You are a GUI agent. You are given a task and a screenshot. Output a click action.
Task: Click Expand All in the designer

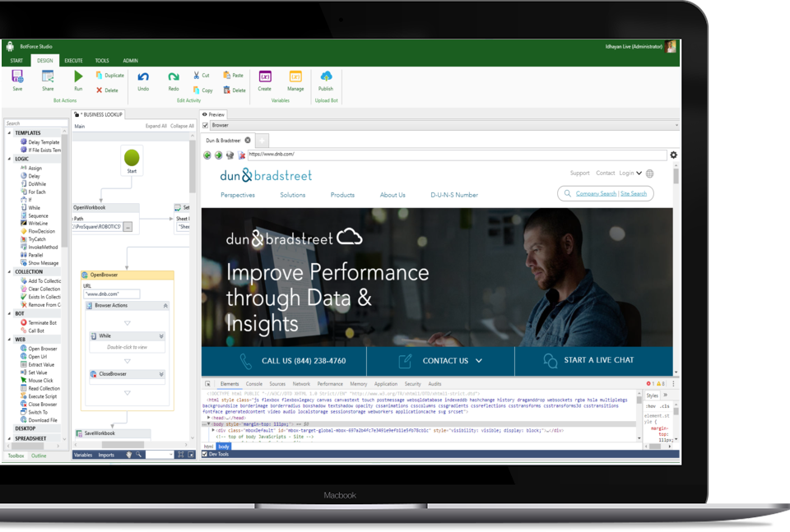(156, 126)
